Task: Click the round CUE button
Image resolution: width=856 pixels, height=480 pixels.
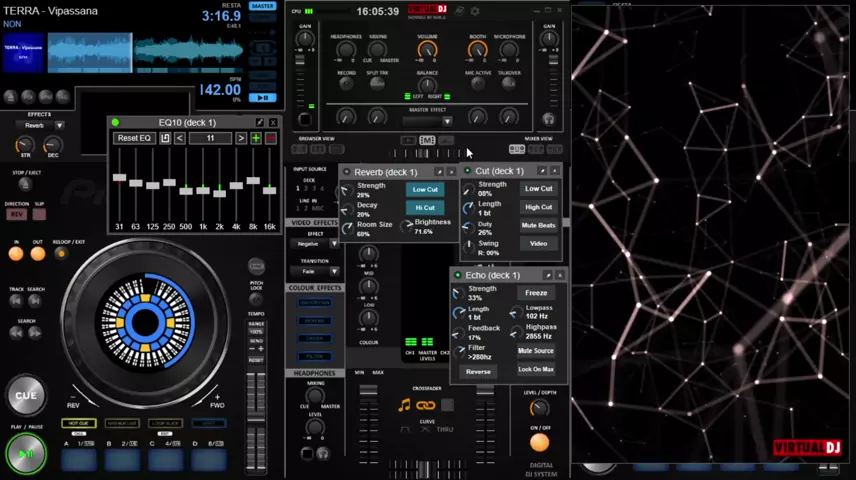Action: (26, 395)
